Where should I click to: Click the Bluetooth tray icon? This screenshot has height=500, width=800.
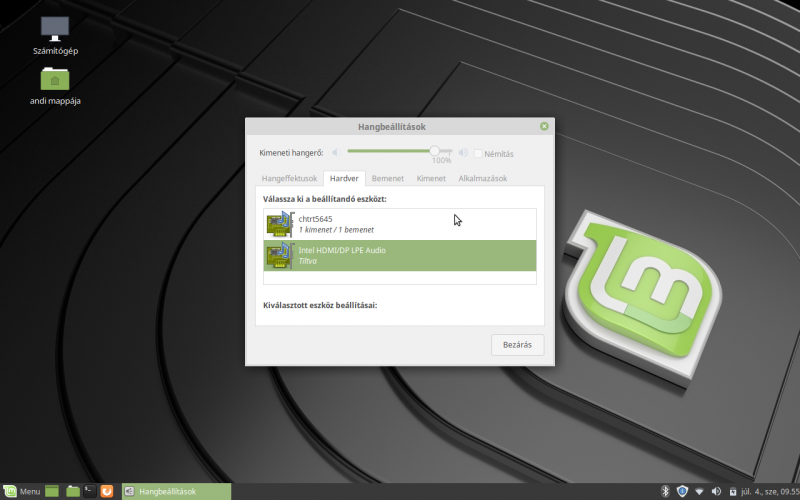(665, 491)
